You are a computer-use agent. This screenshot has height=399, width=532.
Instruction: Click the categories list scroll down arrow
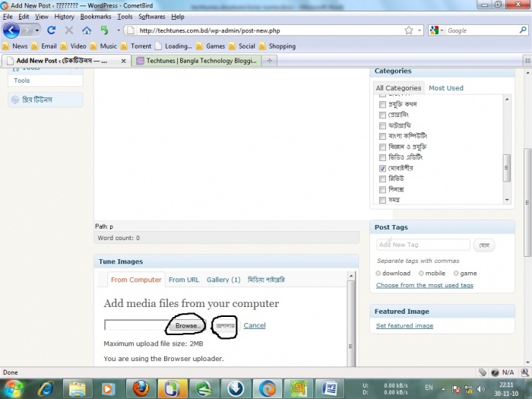point(507,200)
